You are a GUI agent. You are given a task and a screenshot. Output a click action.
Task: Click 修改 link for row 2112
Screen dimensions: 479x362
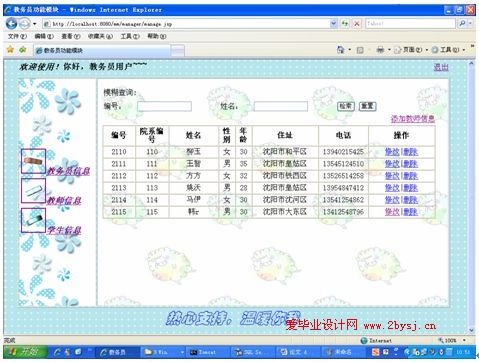pos(392,176)
